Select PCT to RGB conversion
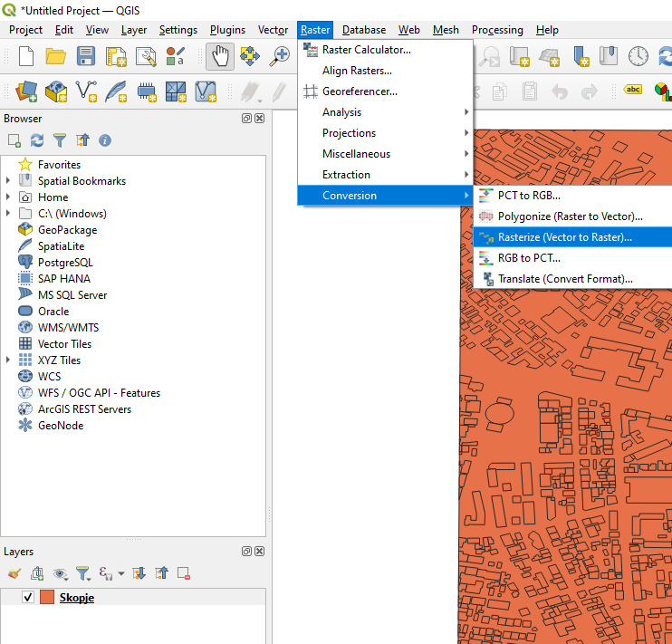Screen dimensions: 672x644 (x=572, y=196)
